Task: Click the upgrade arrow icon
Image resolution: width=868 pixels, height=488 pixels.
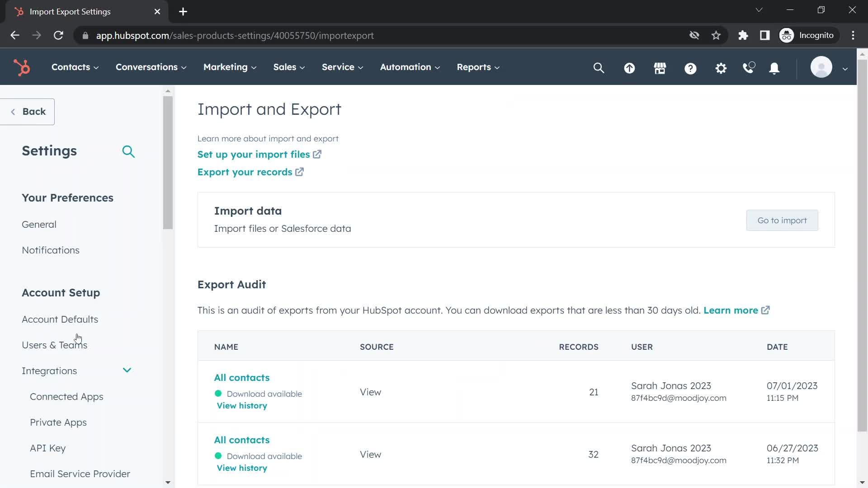Action: pos(629,68)
